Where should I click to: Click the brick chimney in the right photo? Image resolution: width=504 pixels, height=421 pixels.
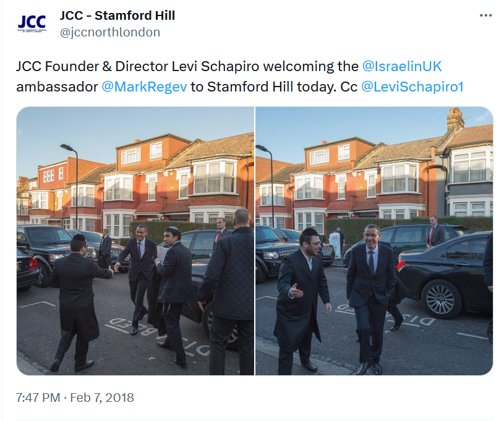[455, 118]
